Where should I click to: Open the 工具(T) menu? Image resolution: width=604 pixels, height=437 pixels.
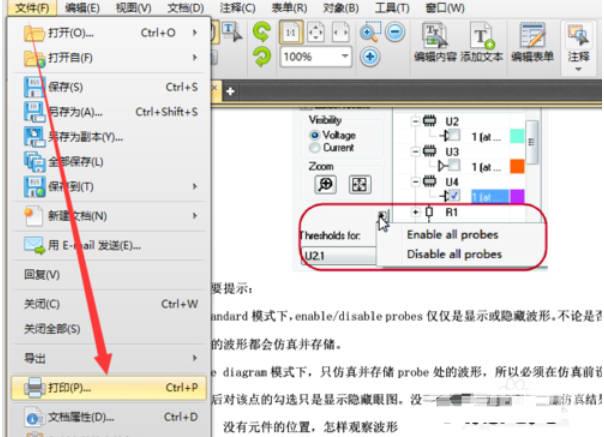[x=392, y=8]
